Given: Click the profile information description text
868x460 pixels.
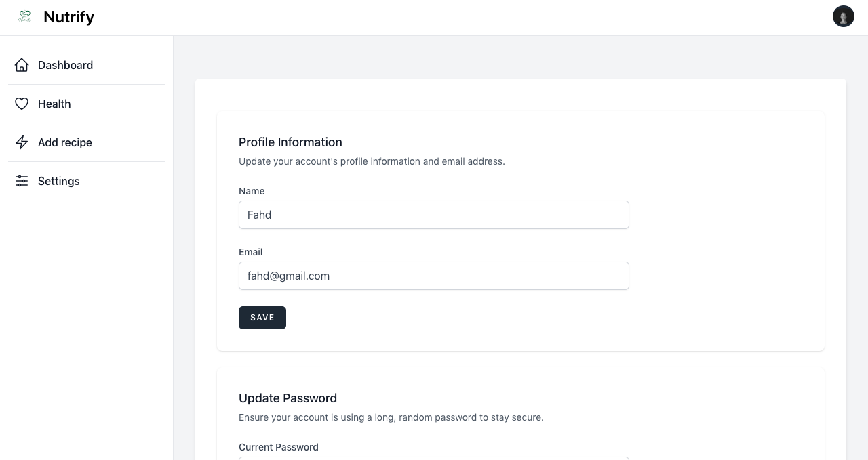Looking at the screenshot, I should point(372,161).
